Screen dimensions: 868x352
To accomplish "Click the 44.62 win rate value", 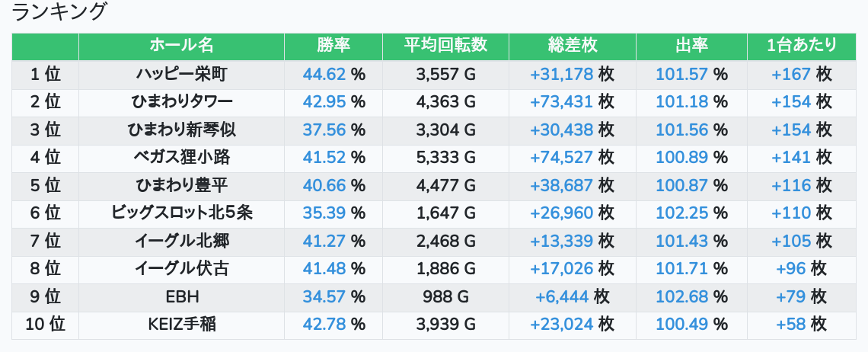I will (x=324, y=75).
